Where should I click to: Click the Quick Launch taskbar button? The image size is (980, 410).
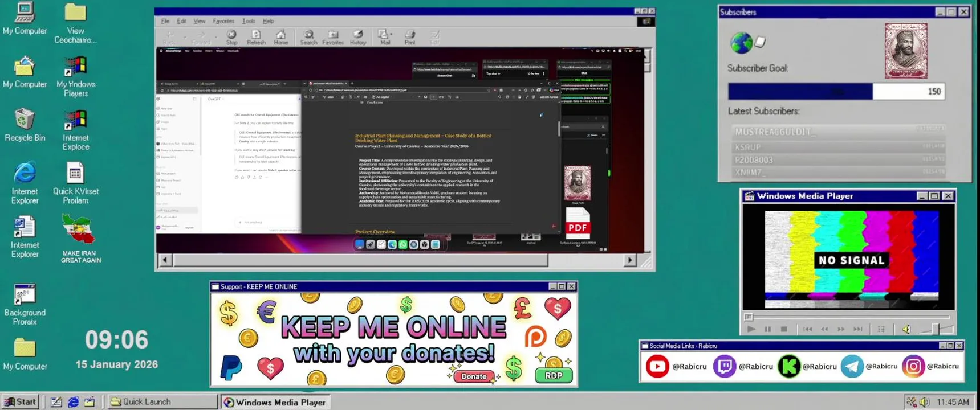tap(162, 402)
